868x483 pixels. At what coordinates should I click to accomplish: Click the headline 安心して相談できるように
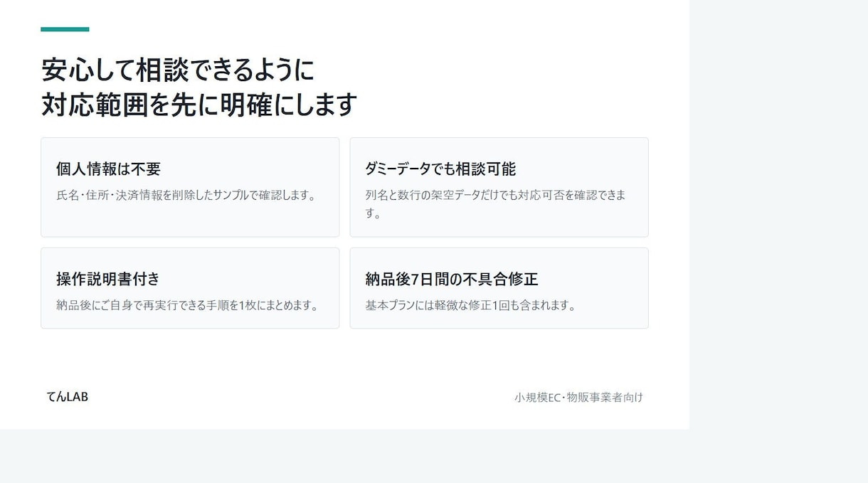178,70
